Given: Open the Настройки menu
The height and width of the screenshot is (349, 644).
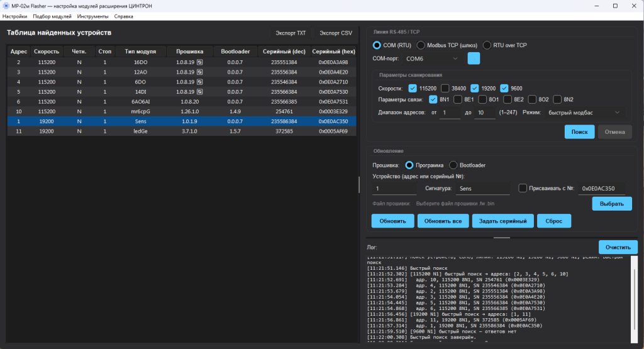Looking at the screenshot, I should 15,16.
